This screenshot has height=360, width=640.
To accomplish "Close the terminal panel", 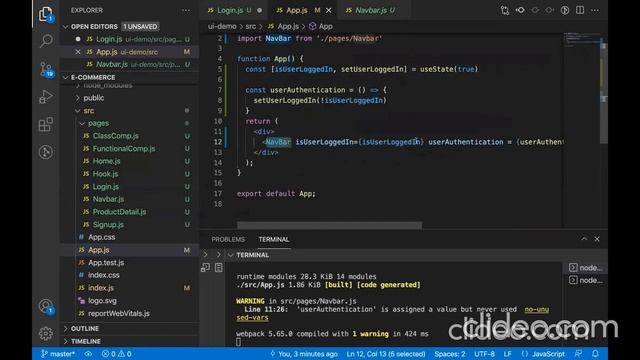I will tap(597, 239).
